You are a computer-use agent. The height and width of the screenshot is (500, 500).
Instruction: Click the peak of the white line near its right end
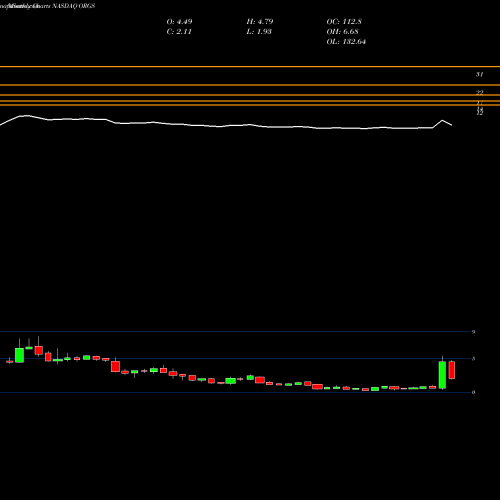[x=443, y=120]
